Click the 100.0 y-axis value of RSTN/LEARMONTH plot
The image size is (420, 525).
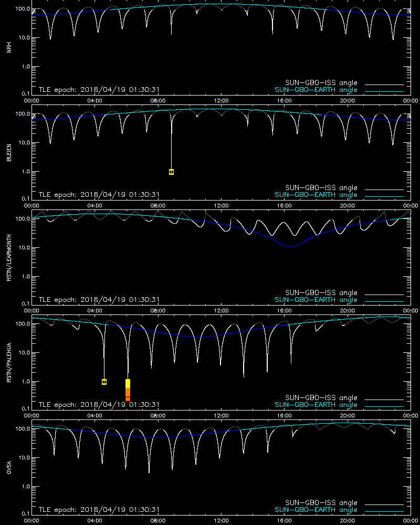tap(23, 218)
